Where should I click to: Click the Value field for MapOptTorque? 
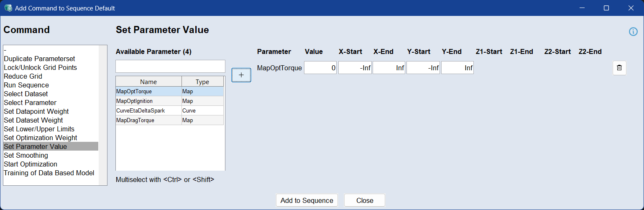click(x=320, y=68)
